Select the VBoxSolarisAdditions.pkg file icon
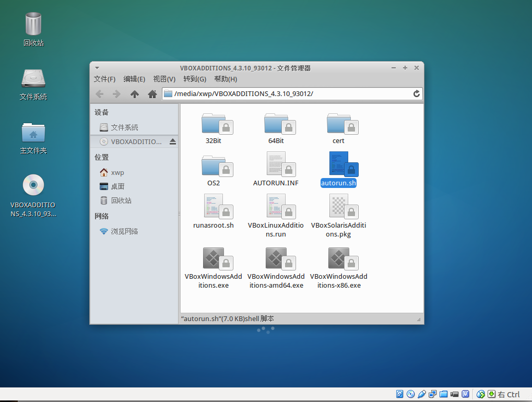Viewport: 532px width, 402px height. click(x=344, y=206)
